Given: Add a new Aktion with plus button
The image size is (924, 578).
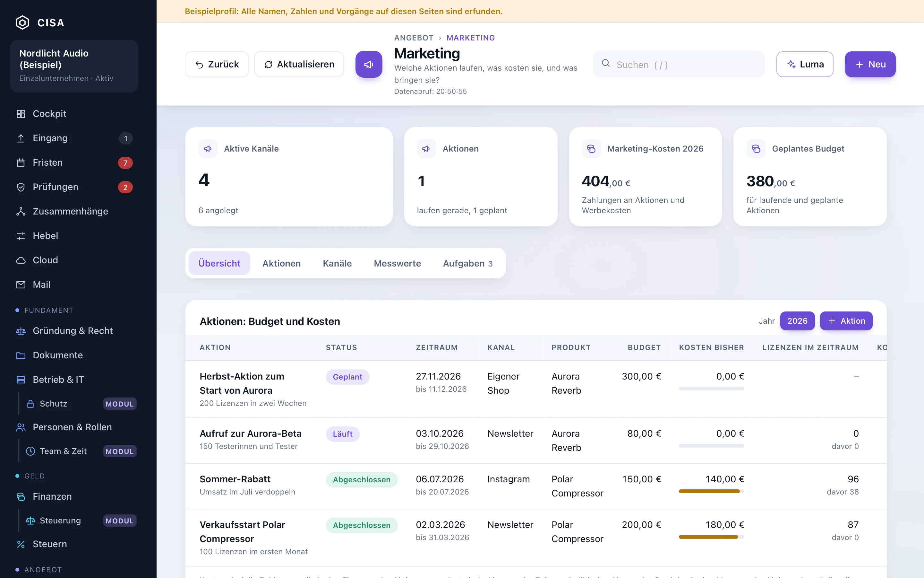Looking at the screenshot, I should (846, 321).
